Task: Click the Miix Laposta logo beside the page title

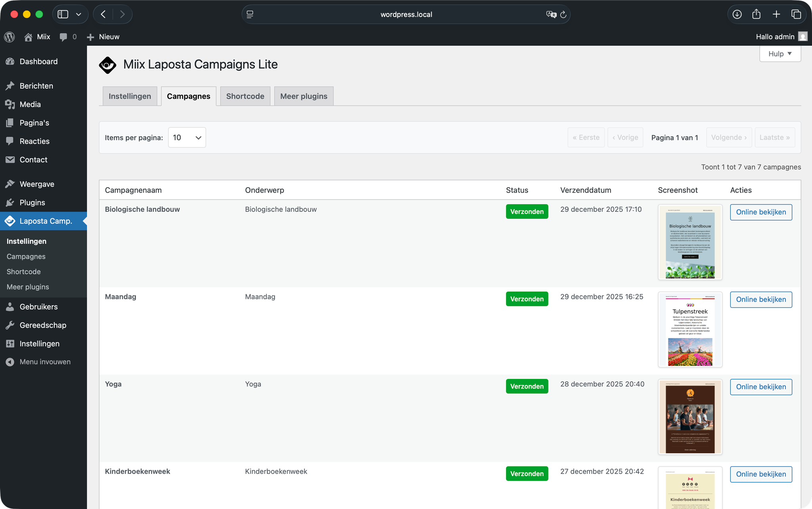Action: tap(107, 65)
